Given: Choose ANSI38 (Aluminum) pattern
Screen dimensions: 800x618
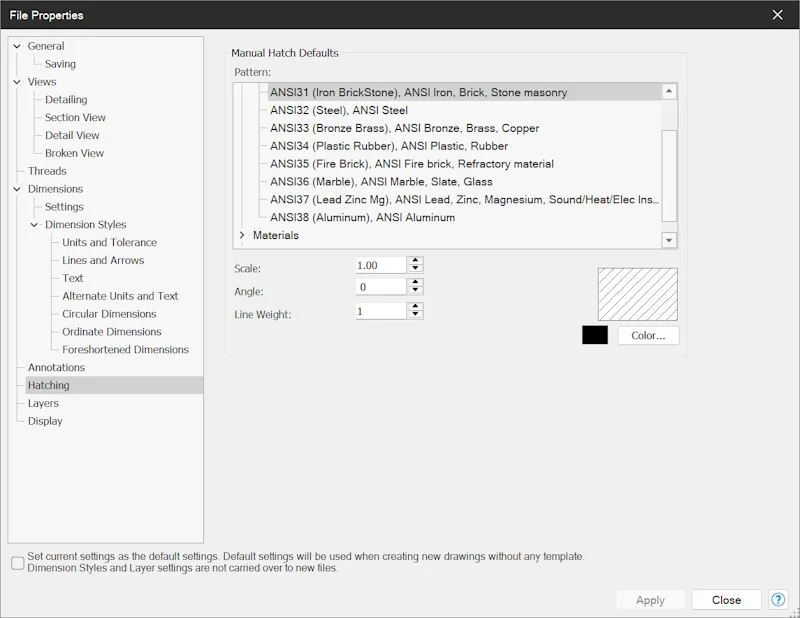Looking at the screenshot, I should pyautogui.click(x=362, y=217).
